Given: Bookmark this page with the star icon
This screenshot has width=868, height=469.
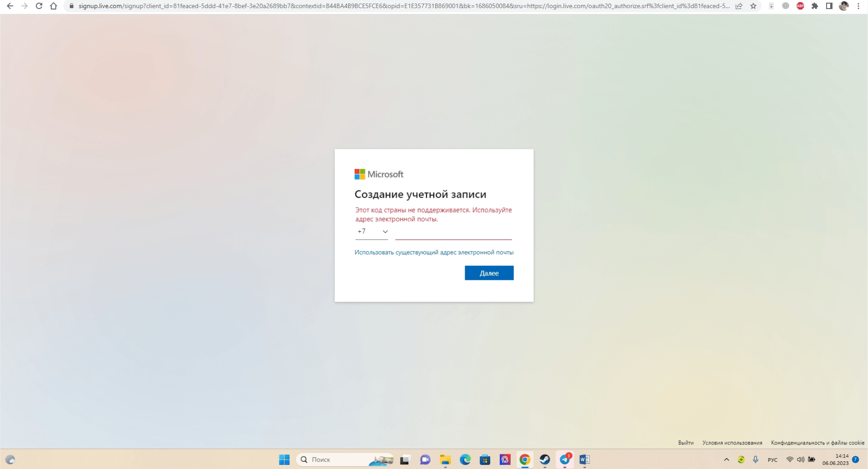Looking at the screenshot, I should (753, 6).
